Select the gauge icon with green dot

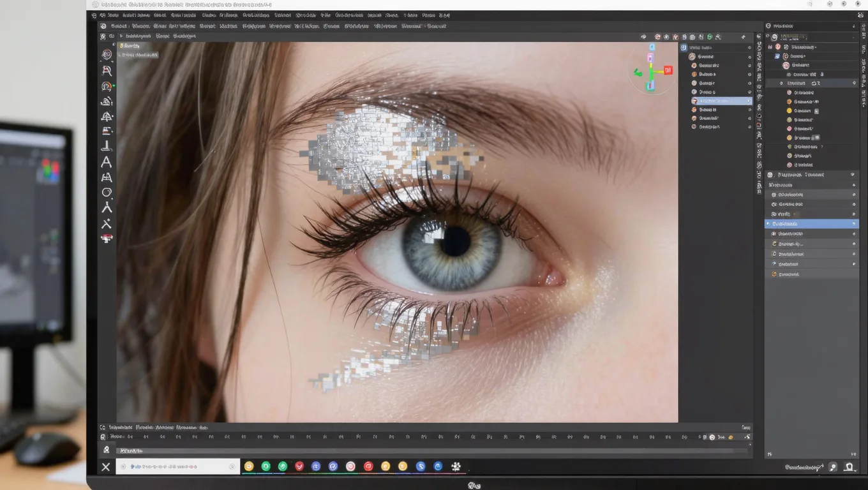click(107, 86)
